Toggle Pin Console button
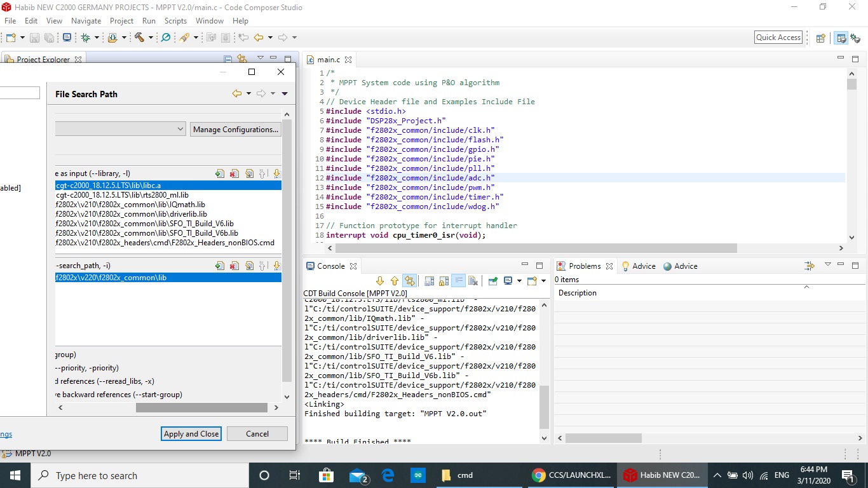This screenshot has height=488, width=868. point(492,281)
